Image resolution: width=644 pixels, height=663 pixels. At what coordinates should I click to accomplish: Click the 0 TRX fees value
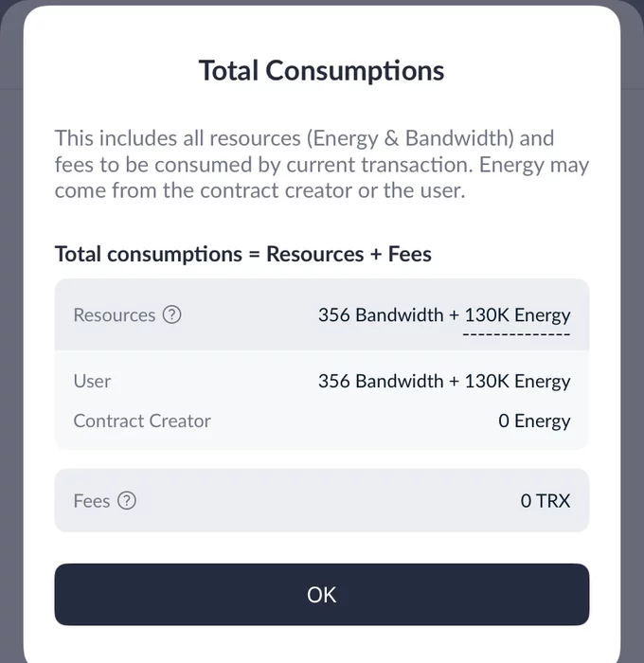(x=546, y=501)
